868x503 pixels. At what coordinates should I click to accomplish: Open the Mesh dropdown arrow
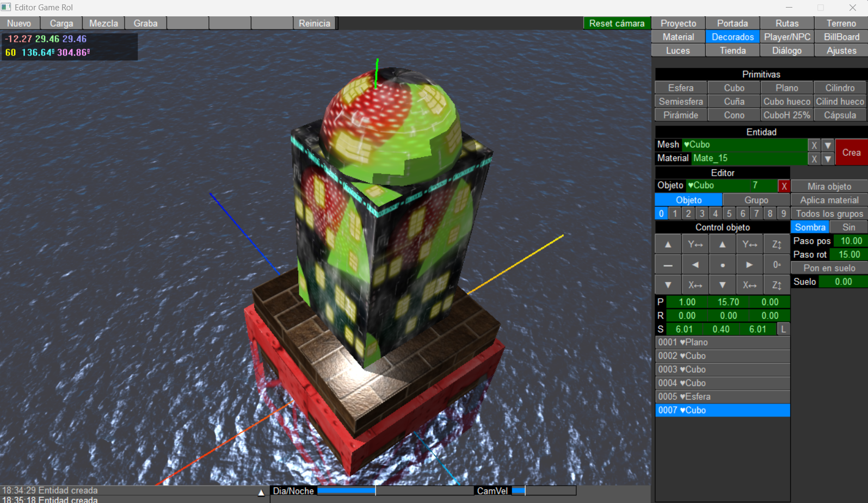828,145
